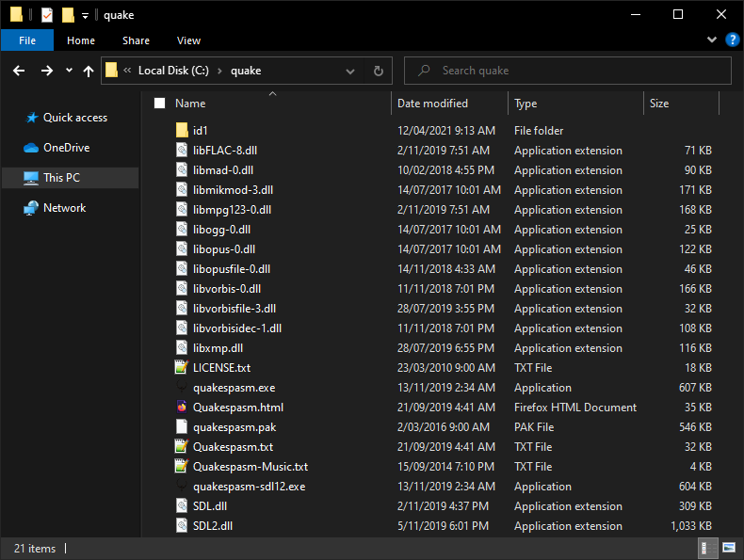Click Firefox HTML Document type cell
Viewport: 744px width, 560px height.
pos(575,408)
